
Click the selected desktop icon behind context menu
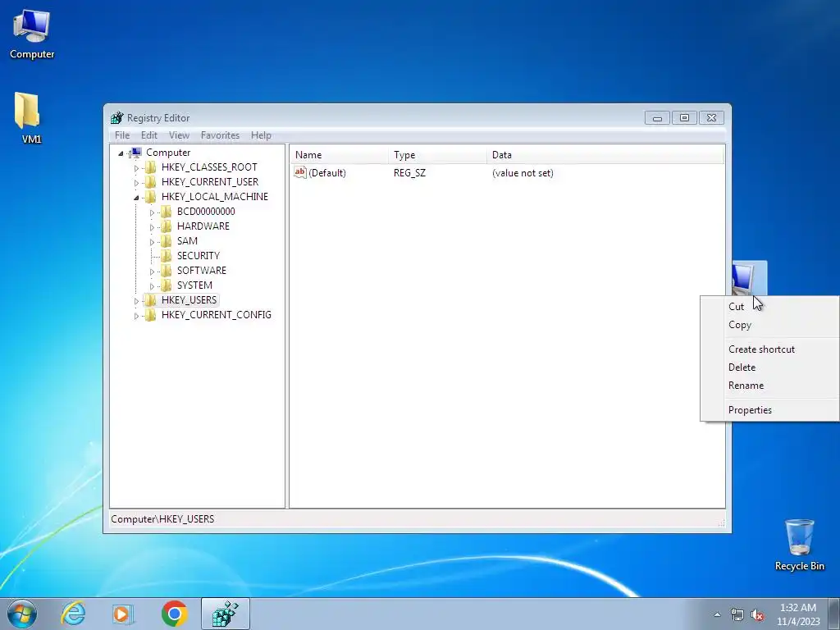(750, 279)
